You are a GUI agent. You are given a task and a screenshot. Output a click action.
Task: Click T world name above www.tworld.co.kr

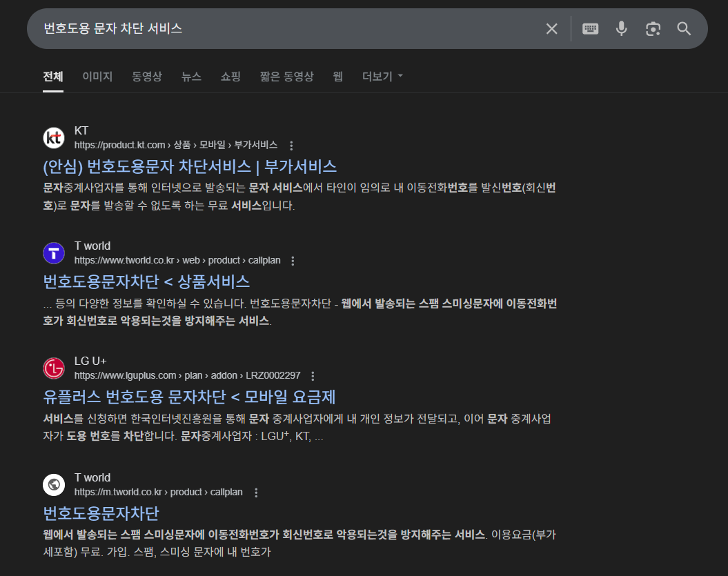point(92,246)
